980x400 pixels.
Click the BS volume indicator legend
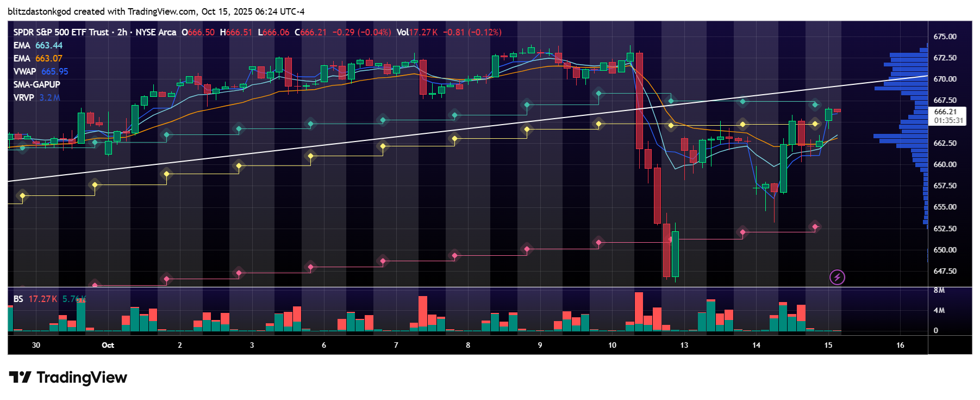[x=49, y=299]
